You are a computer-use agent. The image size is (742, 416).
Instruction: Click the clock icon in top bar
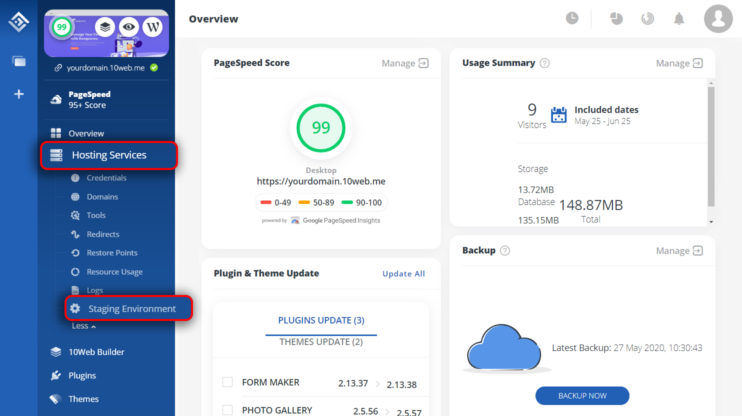point(572,18)
